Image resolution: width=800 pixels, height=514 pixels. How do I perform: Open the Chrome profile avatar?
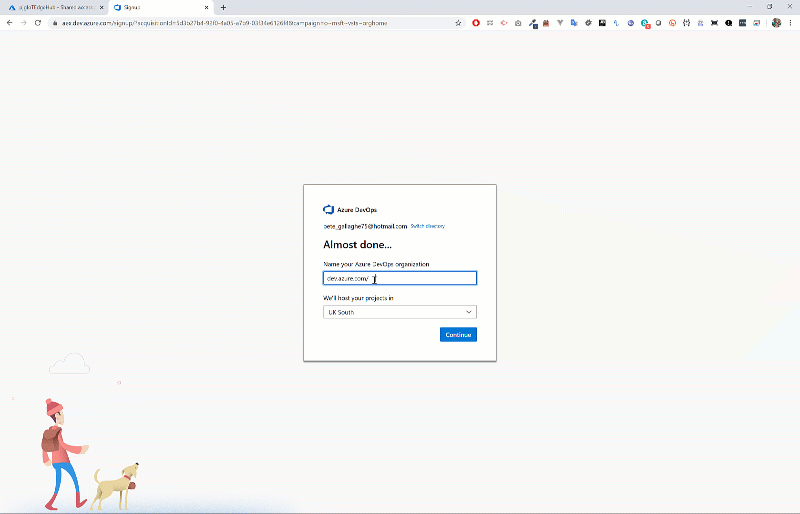(777, 23)
